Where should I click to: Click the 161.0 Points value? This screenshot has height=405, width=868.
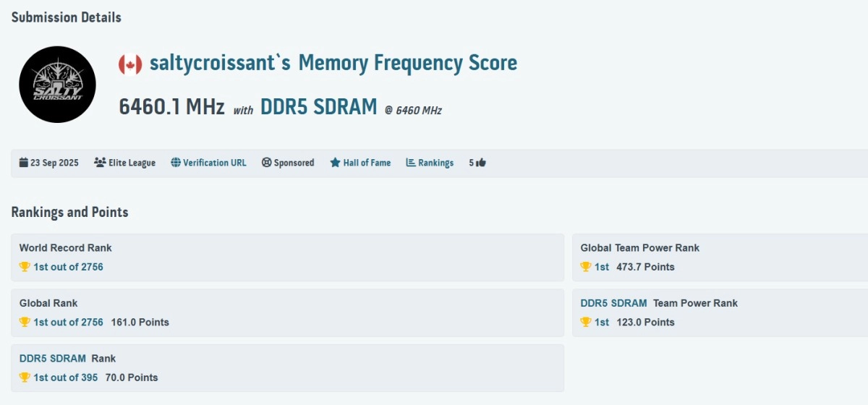point(140,322)
